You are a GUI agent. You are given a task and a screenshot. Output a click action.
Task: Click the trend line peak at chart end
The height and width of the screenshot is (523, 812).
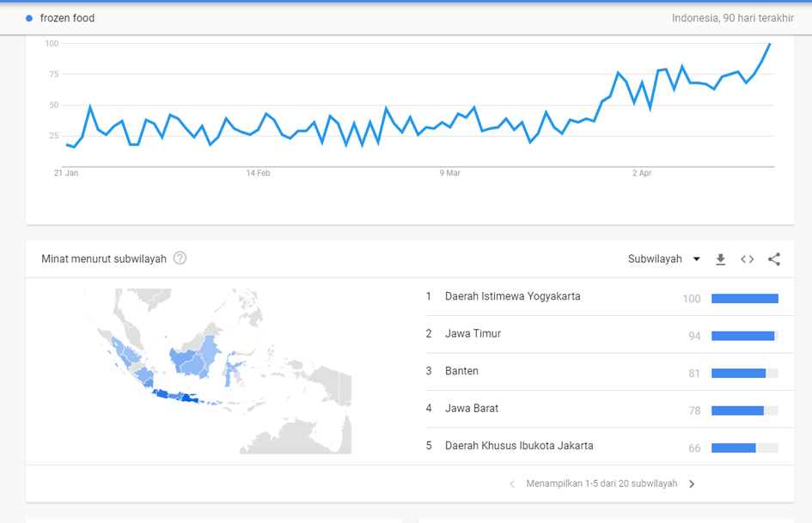(x=770, y=44)
